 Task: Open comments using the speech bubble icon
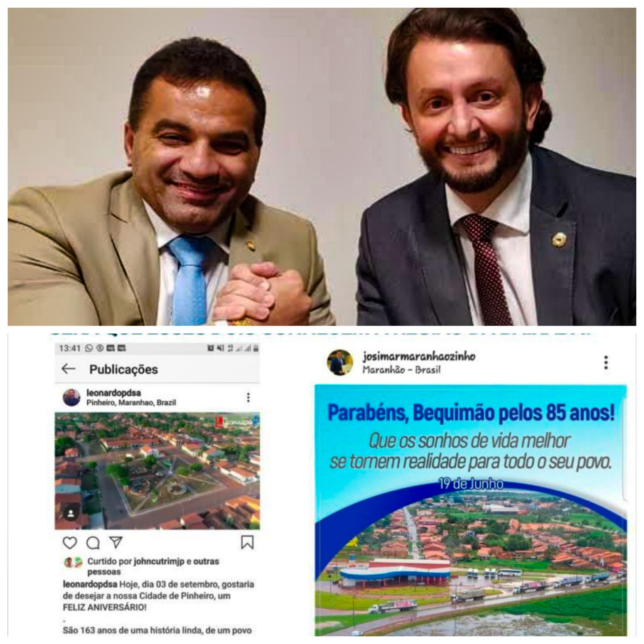(93, 543)
